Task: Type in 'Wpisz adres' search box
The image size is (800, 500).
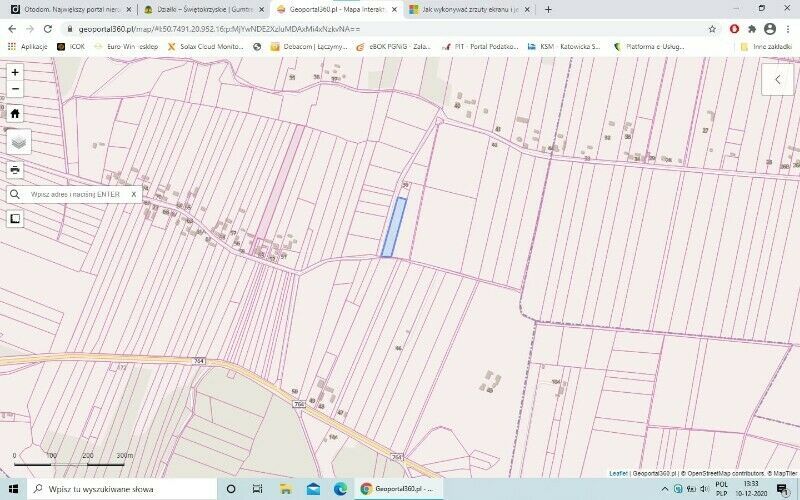Action: [75, 195]
